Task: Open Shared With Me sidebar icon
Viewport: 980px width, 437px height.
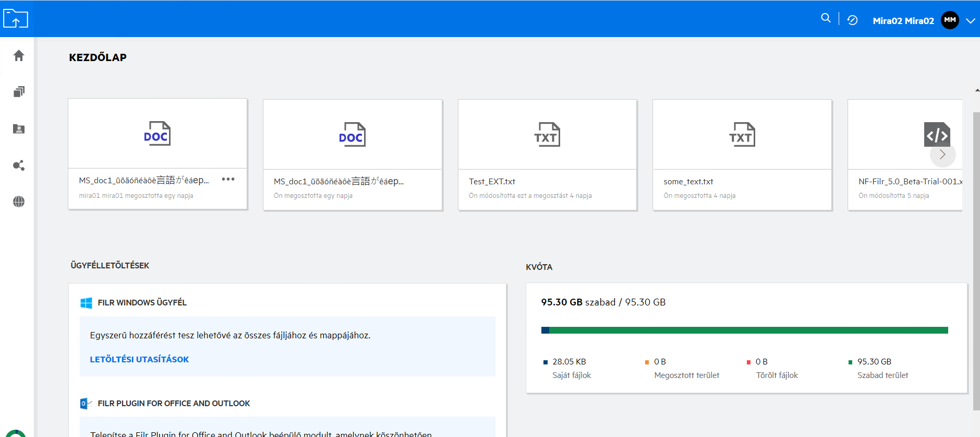Action: coord(19,129)
